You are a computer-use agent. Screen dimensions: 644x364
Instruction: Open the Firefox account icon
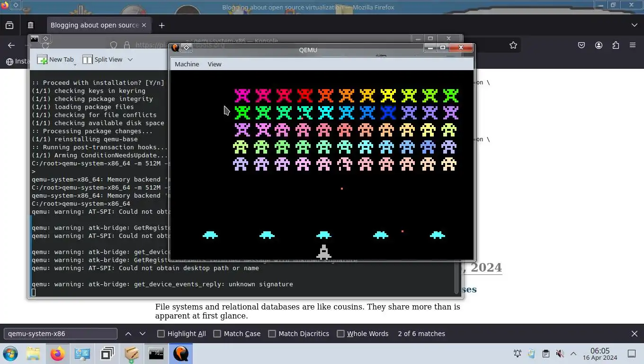[x=599, y=45]
